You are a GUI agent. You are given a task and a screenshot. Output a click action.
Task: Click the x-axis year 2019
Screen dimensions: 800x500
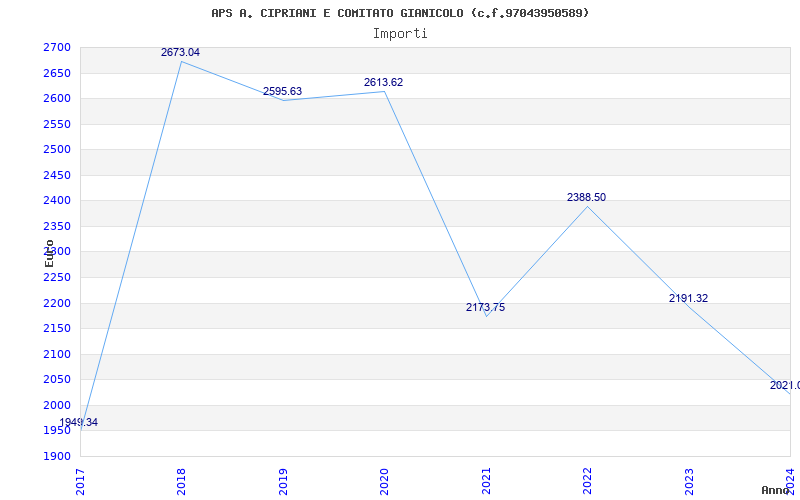(x=283, y=481)
